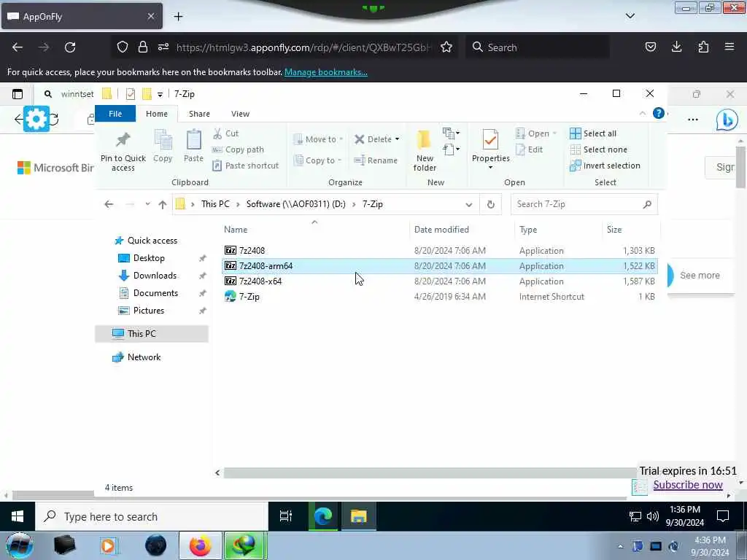Open the Recent locations dropdown arrow
Viewport: 747px width, 560px height.
147,204
